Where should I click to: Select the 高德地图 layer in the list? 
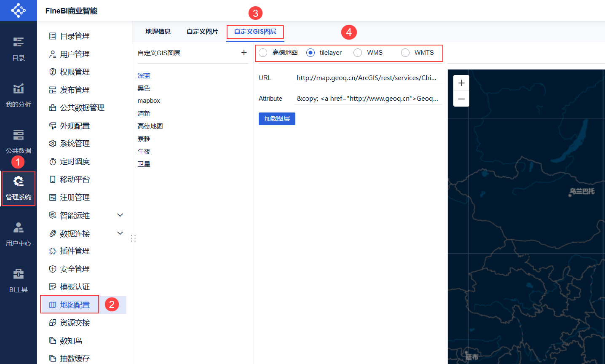pos(150,126)
